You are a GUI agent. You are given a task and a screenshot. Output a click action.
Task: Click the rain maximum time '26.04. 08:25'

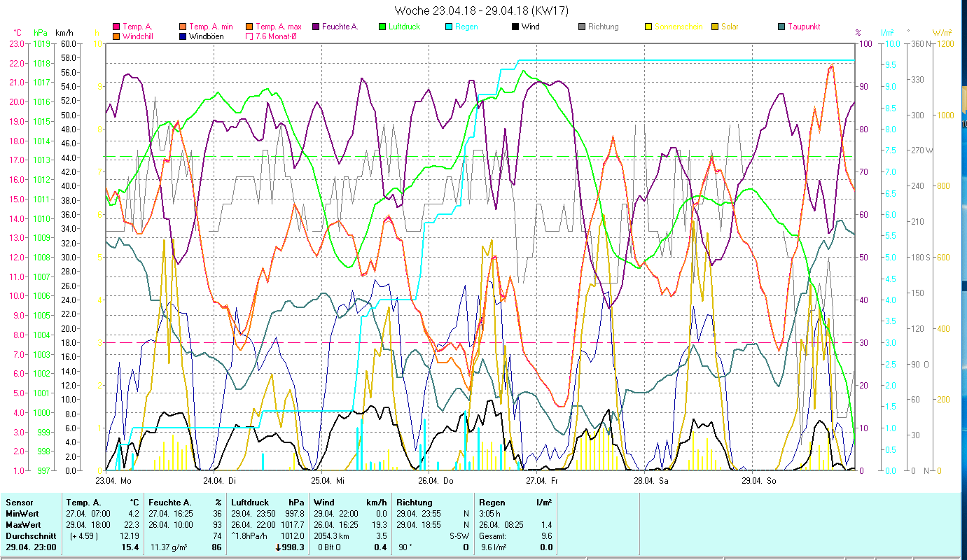[x=502, y=524]
